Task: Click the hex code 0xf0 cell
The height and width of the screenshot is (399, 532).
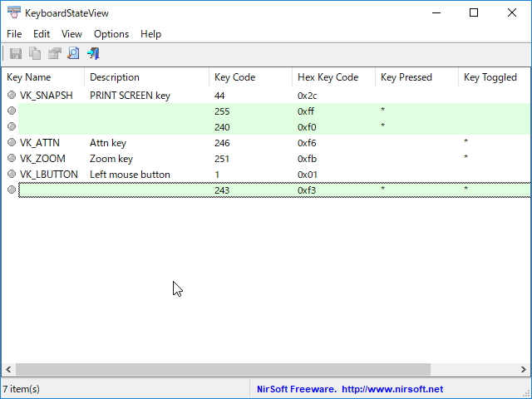Action: click(307, 127)
